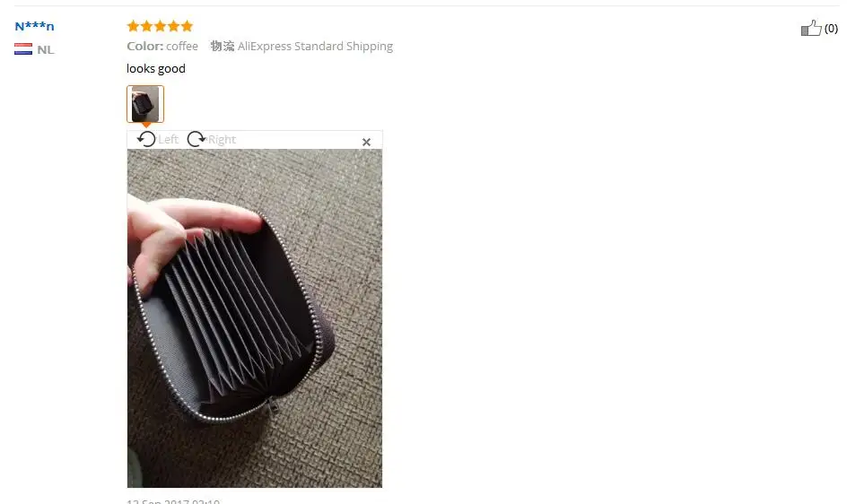Image resolution: width=864 pixels, height=504 pixels.
Task: Click the "Color: coffee" label
Action: (162, 47)
